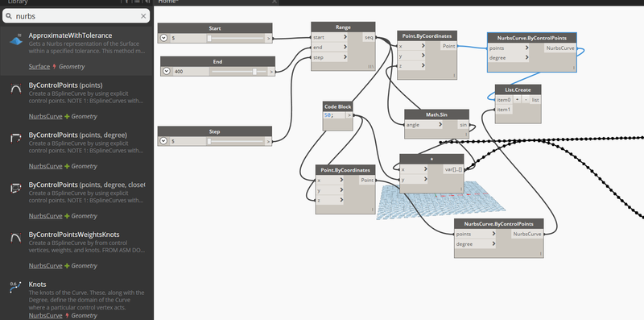The width and height of the screenshot is (644, 320).
Task: Click the nurbs search input field
Action: (x=76, y=16)
